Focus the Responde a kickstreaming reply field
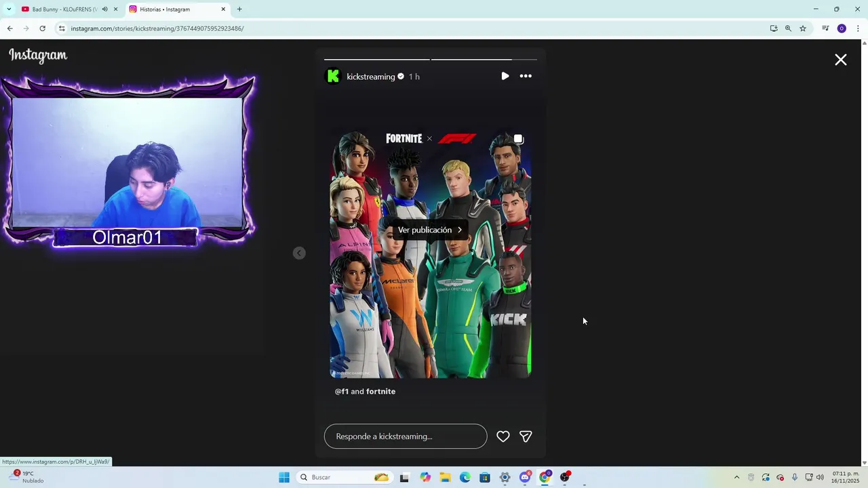 pos(406,436)
